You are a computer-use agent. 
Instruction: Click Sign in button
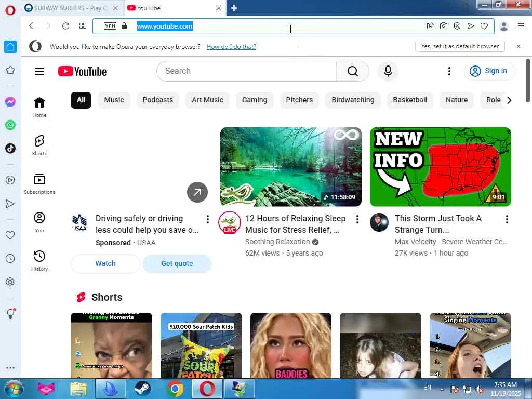coord(489,71)
